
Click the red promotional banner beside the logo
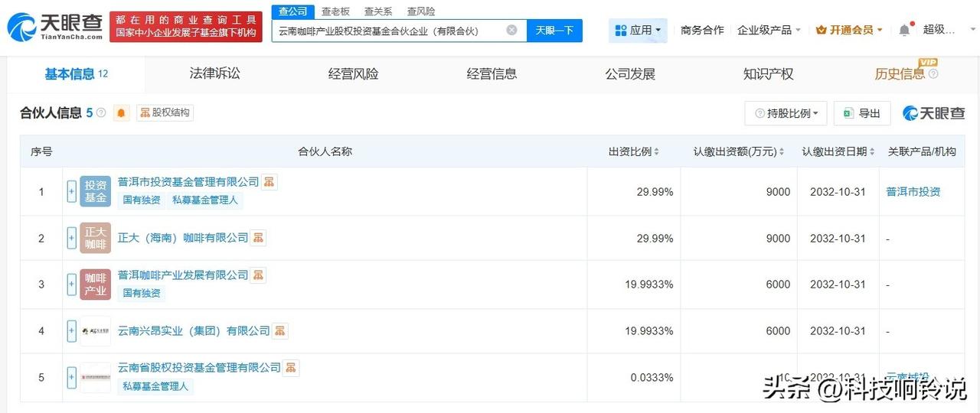coord(186,27)
